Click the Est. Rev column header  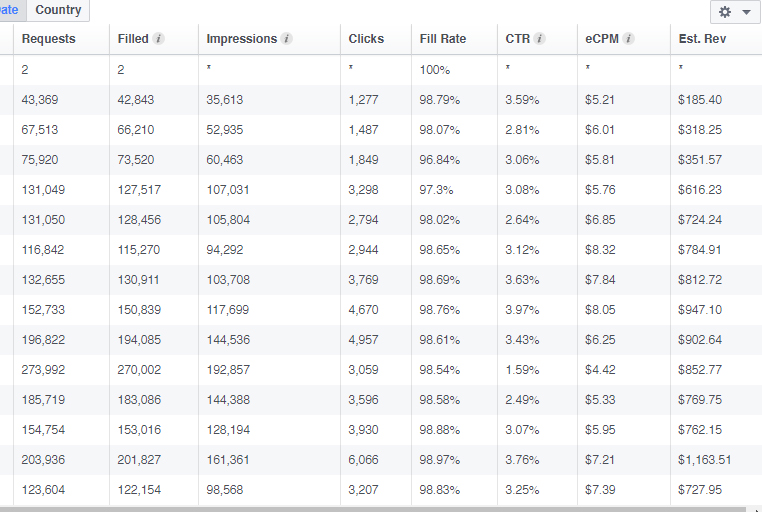(x=702, y=39)
